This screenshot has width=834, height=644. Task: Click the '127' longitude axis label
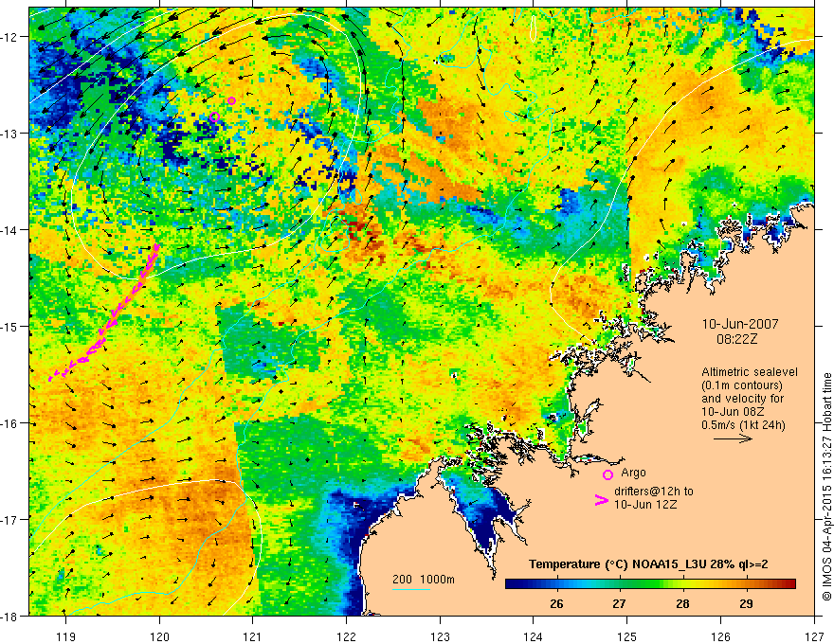coord(814,636)
